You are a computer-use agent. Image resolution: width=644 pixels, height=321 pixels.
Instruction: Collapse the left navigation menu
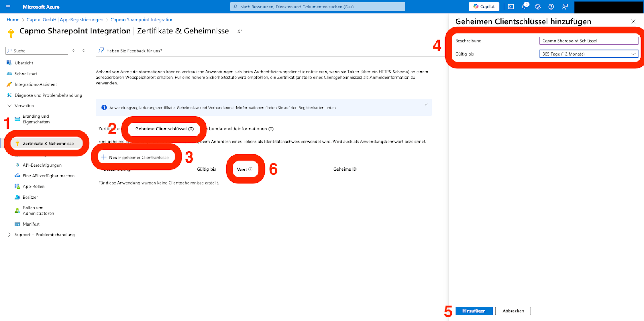click(x=83, y=51)
